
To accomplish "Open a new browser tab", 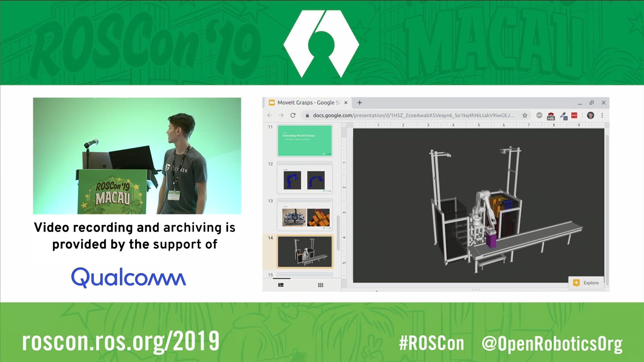I will tap(360, 102).
